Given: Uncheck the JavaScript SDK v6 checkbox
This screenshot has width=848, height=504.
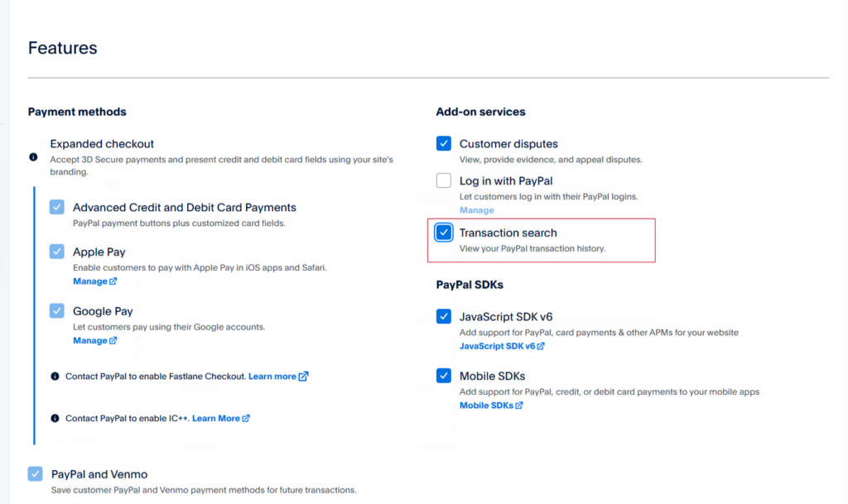Looking at the screenshot, I should pos(444,316).
